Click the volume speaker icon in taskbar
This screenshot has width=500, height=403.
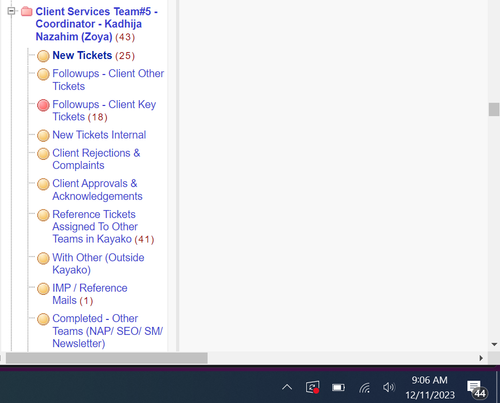[389, 387]
